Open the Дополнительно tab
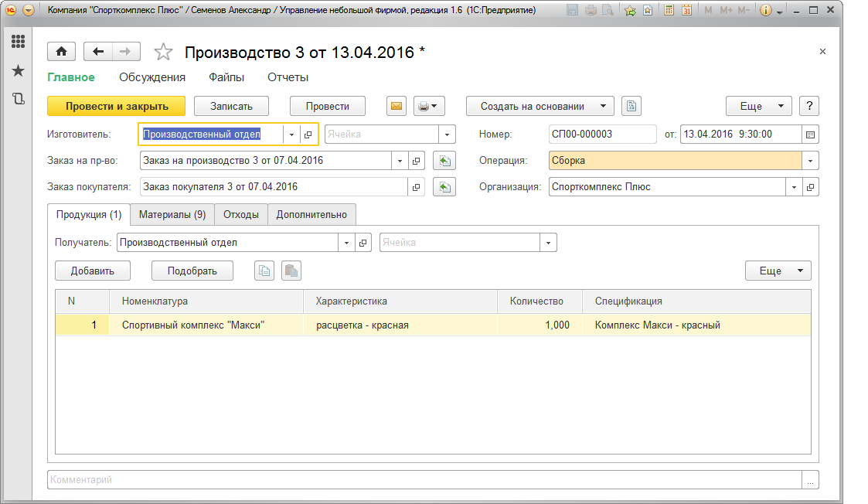Screen dimensions: 868x504 tap(311, 215)
